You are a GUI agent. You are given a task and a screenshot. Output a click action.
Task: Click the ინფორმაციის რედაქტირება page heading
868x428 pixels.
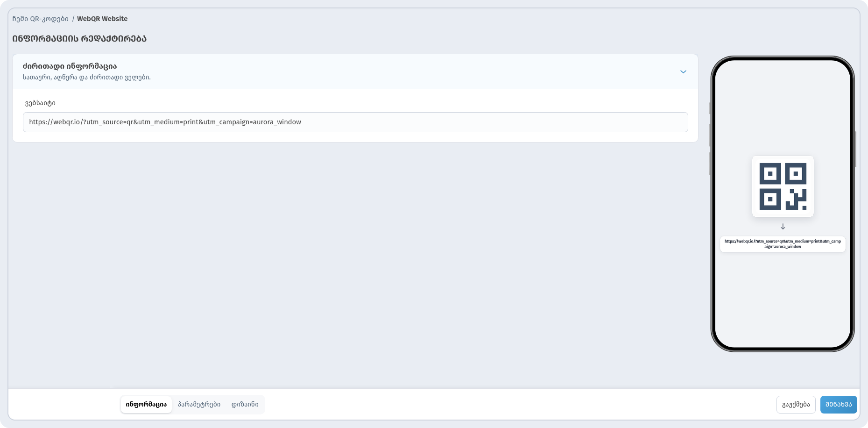click(79, 39)
